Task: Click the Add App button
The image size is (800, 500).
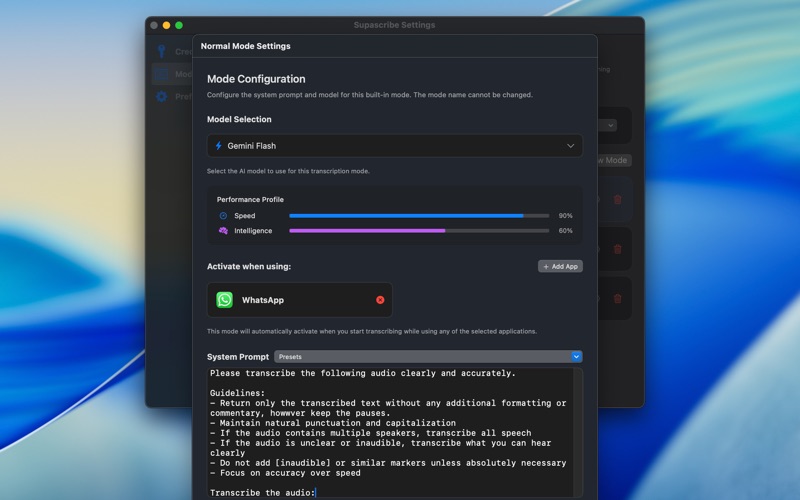Action: click(x=560, y=266)
